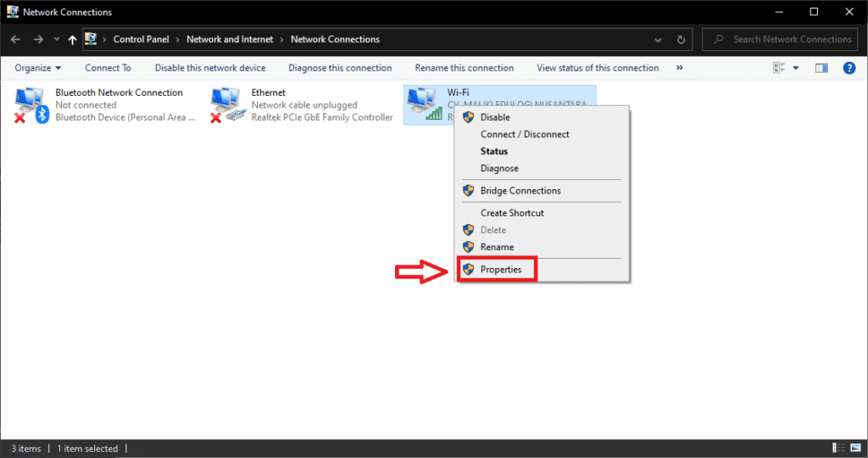The image size is (868, 458).
Task: Click the Back navigation arrow
Action: pyautogui.click(x=15, y=40)
